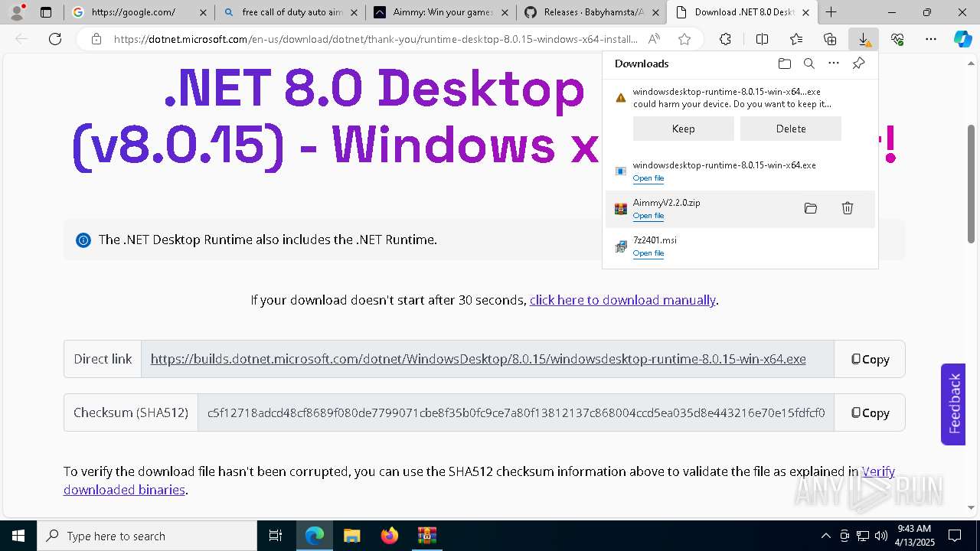This screenshot has height=551, width=980.
Task: Open file link for 7z2401.msi
Action: [648, 253]
